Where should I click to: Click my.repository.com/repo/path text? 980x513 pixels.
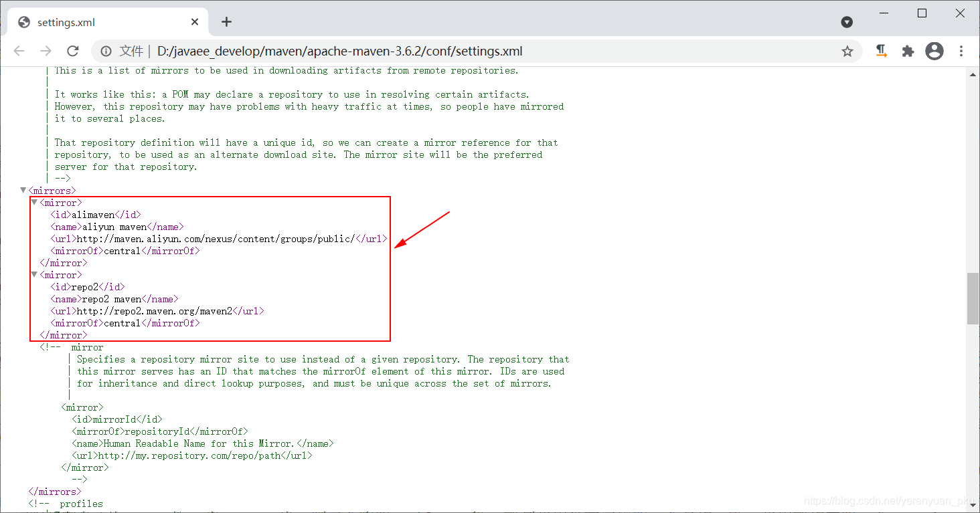[189, 455]
